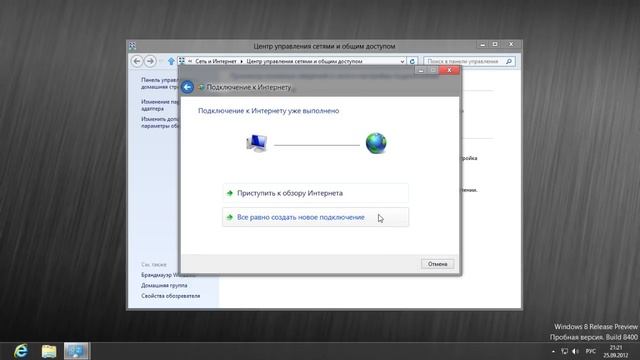Focus the 'Поиск в панели управления' field

(x=469, y=61)
